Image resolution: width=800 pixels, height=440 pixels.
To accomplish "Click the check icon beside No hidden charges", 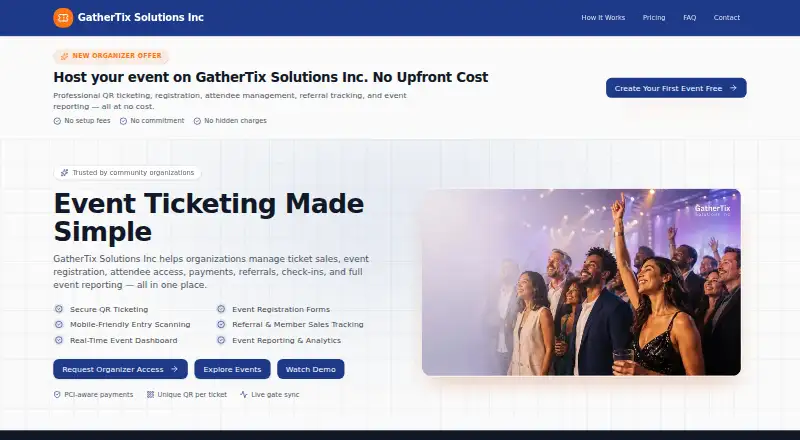I will (197, 121).
